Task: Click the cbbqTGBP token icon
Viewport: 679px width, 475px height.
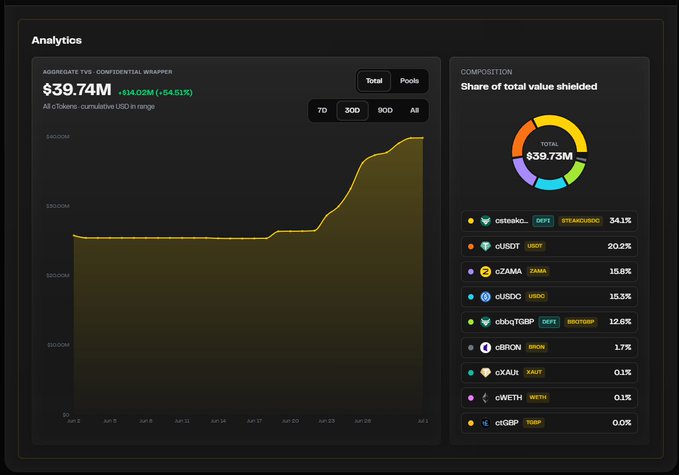Action: click(x=485, y=322)
